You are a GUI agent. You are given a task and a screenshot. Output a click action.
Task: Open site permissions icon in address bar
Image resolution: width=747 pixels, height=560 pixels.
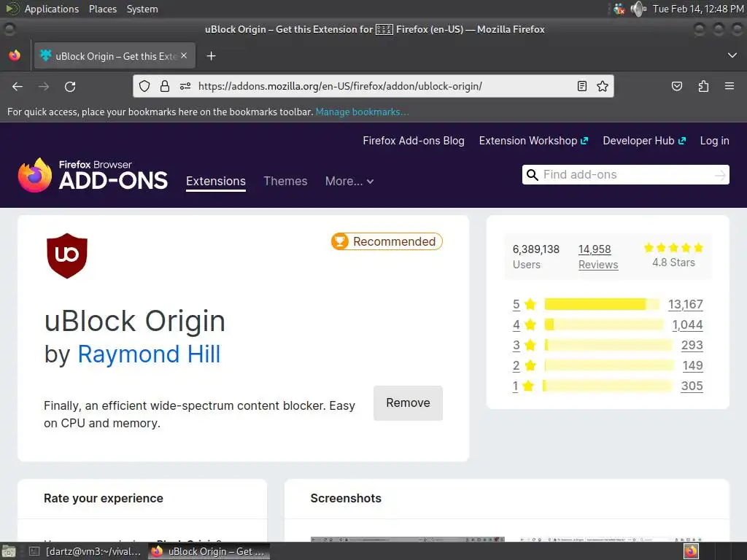click(x=185, y=86)
